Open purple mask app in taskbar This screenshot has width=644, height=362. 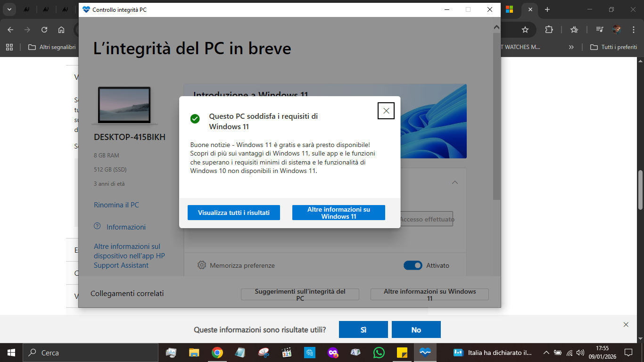tap(333, 353)
